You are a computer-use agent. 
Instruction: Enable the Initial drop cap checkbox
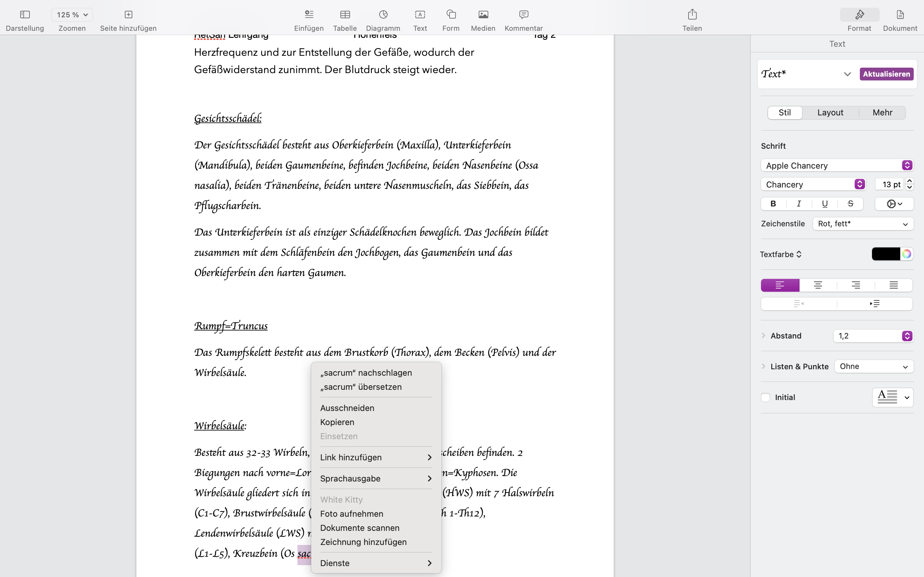tap(766, 397)
